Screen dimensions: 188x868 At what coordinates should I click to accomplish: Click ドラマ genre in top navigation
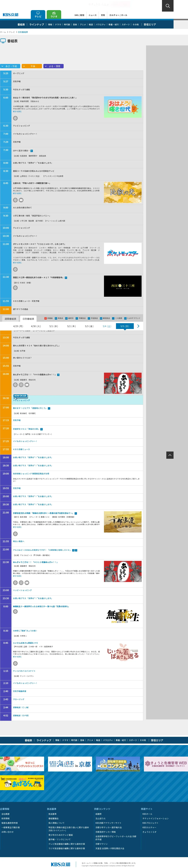(58, 25)
